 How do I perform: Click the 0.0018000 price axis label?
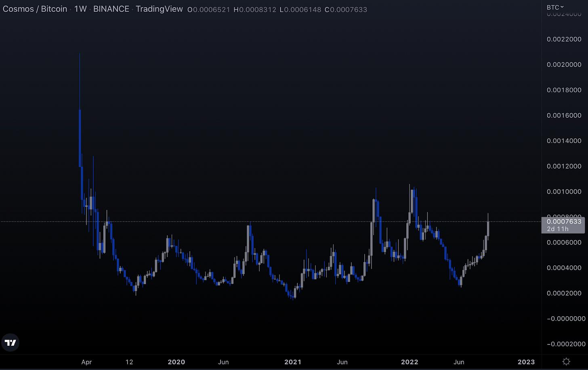coord(564,90)
